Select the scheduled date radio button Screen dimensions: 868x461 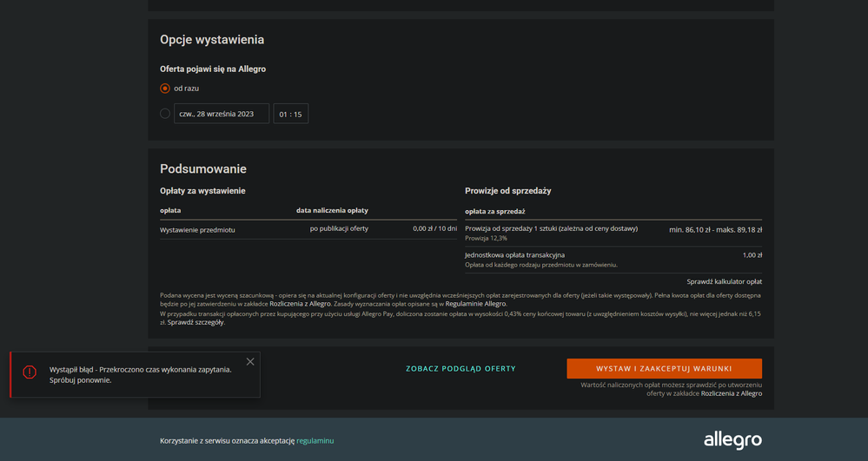(165, 114)
